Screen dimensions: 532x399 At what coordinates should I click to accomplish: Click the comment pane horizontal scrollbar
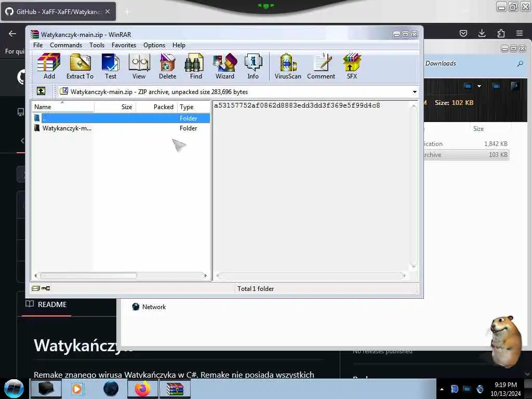pos(311,275)
